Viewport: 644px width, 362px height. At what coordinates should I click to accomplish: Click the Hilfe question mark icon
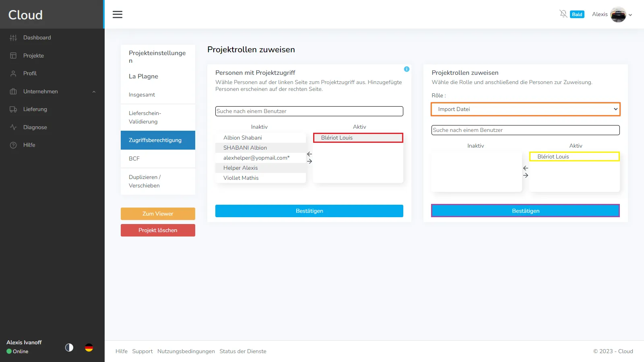[x=13, y=145]
